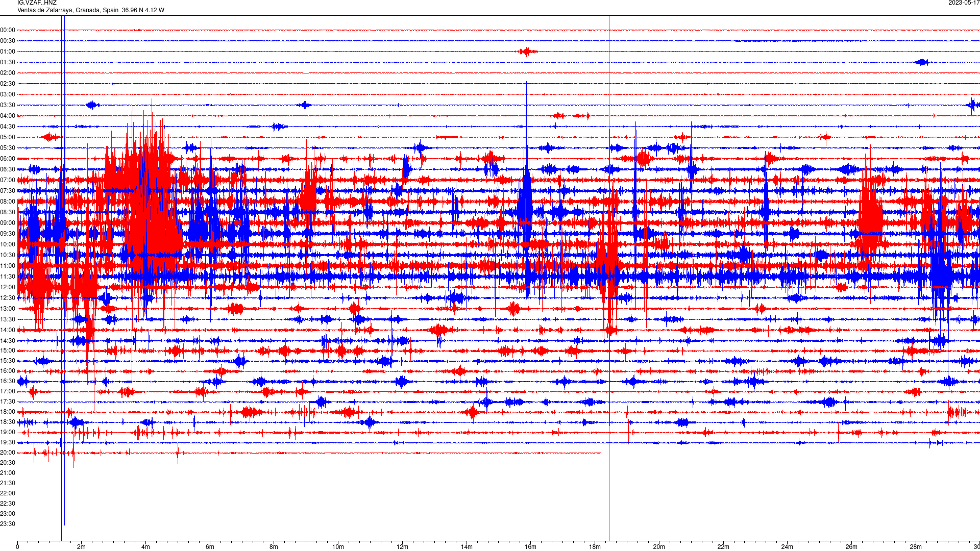
Task: Click the 18m tick on the minute axis
Action: click(x=595, y=547)
